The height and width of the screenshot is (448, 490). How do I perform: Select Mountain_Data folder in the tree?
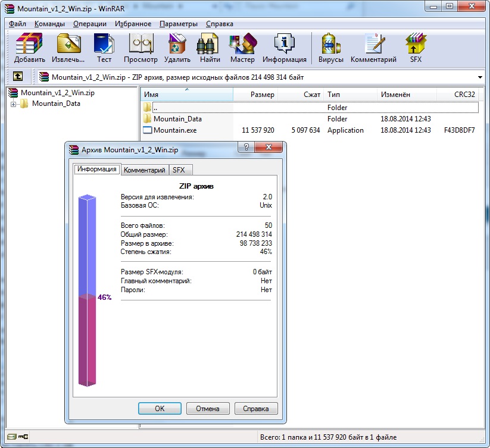click(56, 104)
